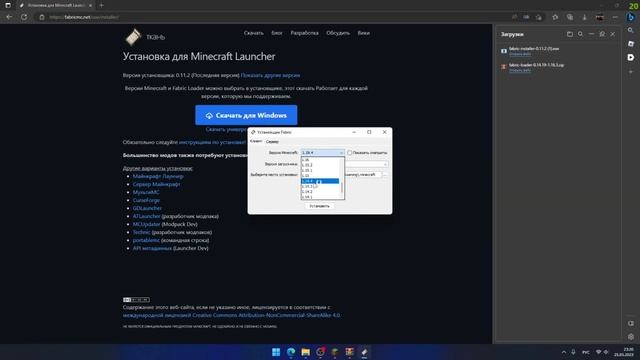The image size is (640, 360).
Task: Open the Creative Commons license link
Action: 231,315
